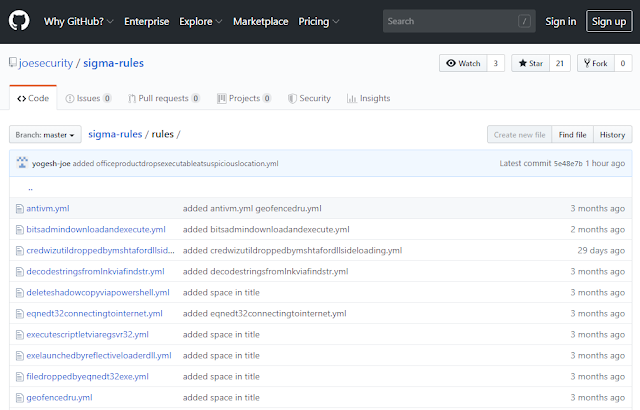The image size is (640, 410).
Task: Switch to the Issues tab
Action: click(88, 98)
